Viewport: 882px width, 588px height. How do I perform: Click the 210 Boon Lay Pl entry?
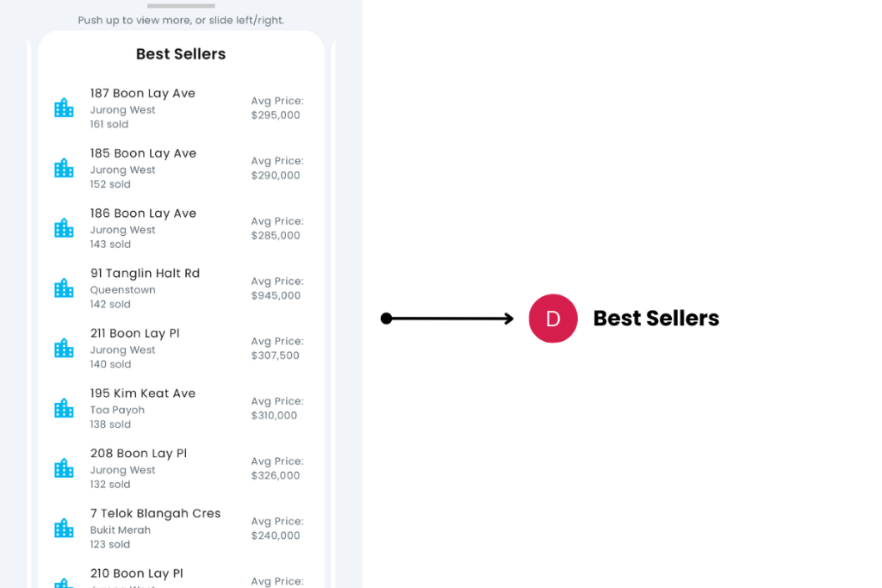tap(136, 573)
